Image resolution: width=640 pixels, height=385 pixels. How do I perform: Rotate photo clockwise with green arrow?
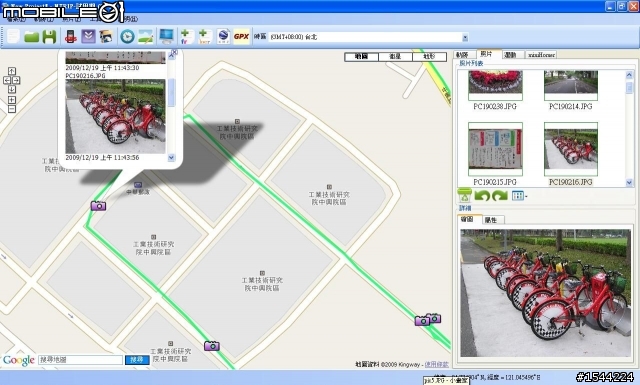coord(500,196)
